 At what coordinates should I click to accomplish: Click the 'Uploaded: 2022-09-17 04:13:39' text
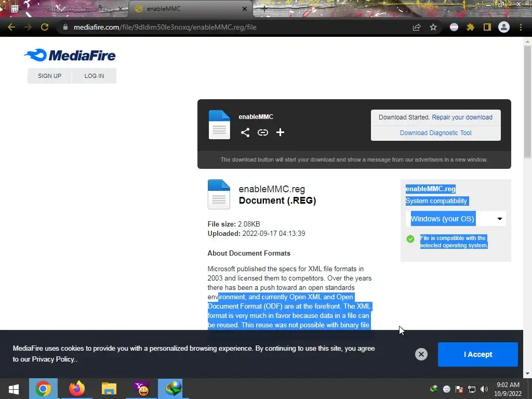pos(257,233)
